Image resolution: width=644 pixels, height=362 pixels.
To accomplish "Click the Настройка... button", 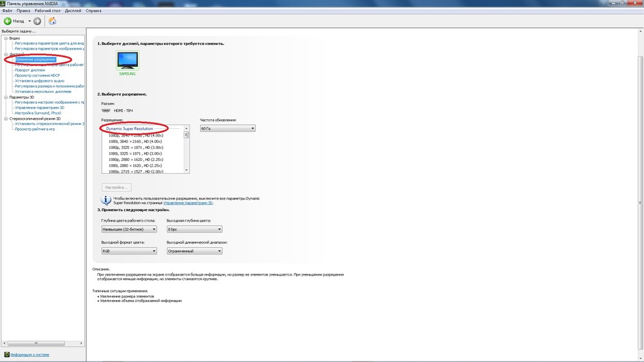I will 117,187.
